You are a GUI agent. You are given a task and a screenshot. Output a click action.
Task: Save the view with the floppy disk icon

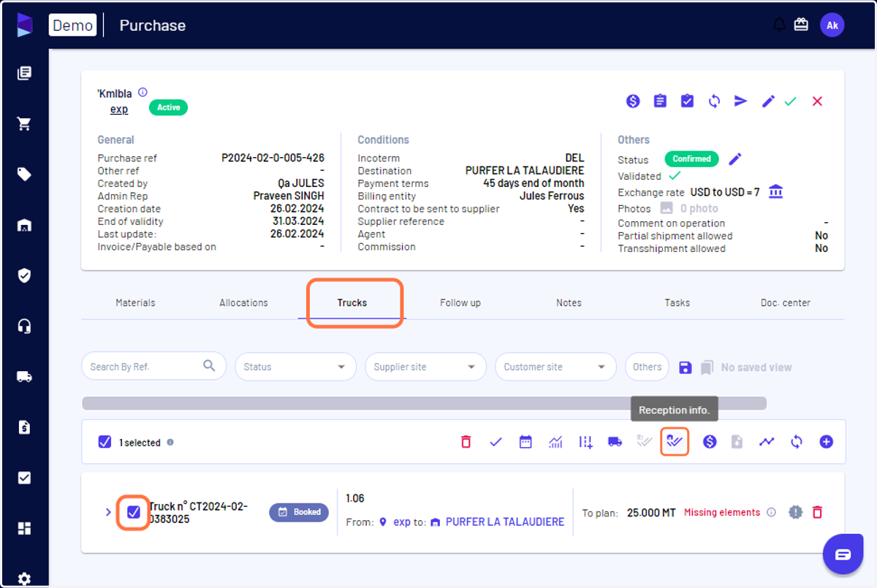685,367
